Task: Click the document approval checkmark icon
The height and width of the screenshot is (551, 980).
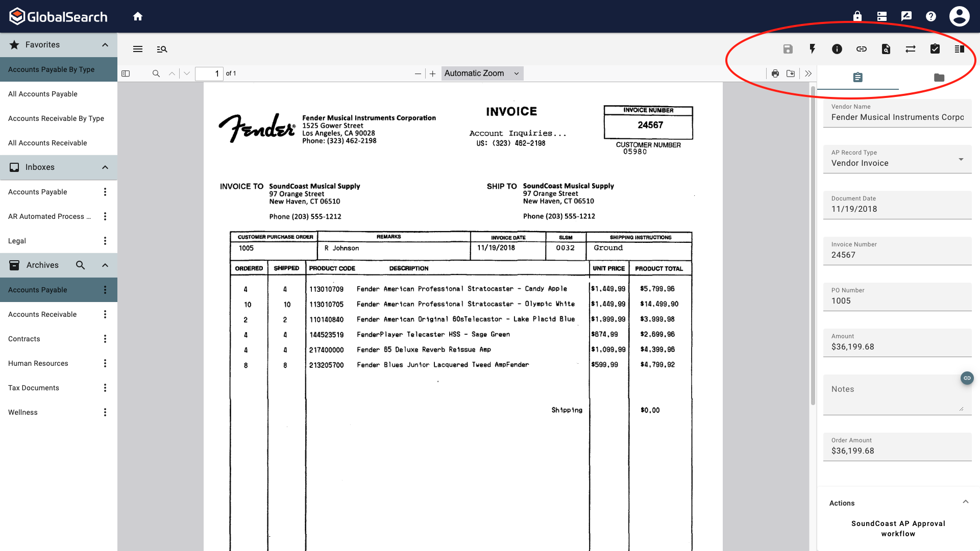Action: pos(936,48)
